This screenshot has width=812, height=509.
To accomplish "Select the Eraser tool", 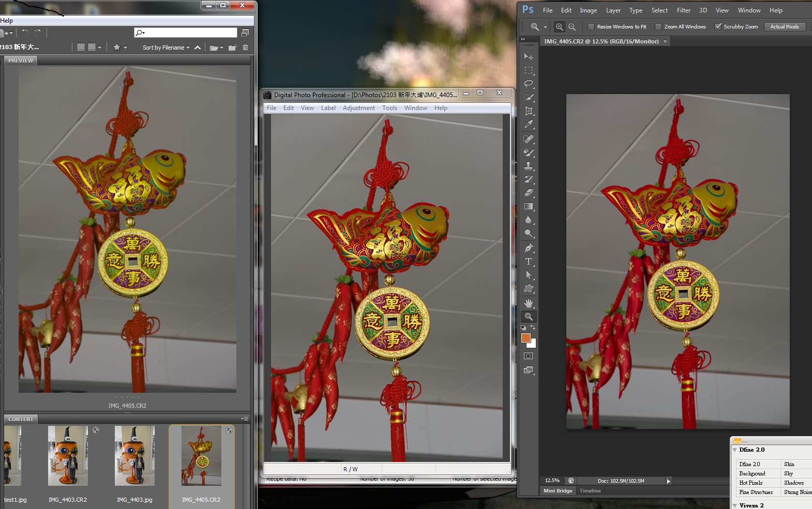I will [529, 193].
